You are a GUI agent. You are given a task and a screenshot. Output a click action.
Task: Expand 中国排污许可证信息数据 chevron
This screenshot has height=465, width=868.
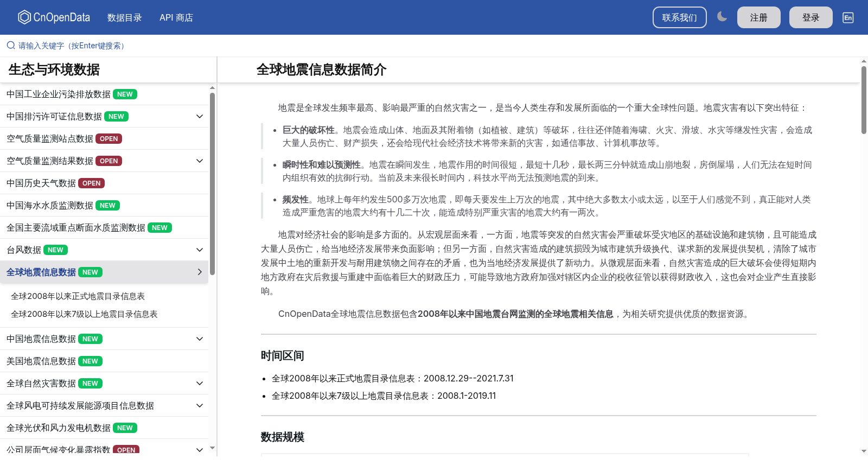200,117
